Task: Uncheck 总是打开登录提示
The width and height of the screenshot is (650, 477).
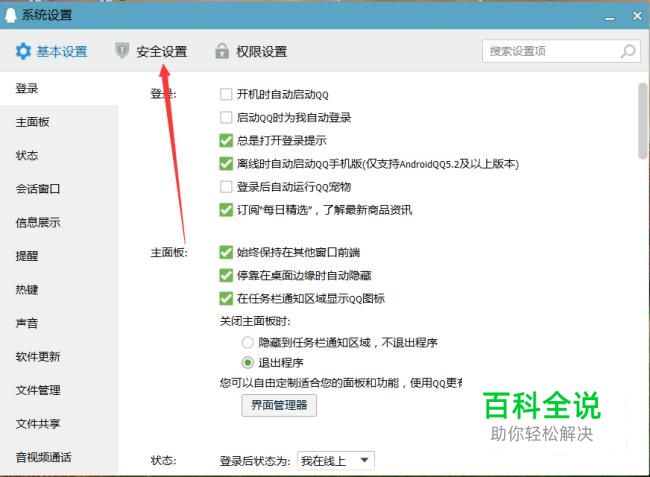Action: pos(226,140)
